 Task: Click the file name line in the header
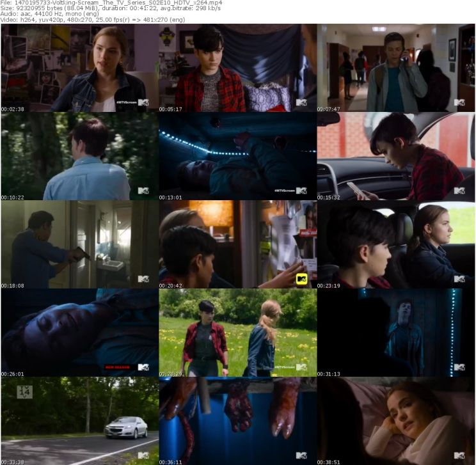[x=111, y=3]
